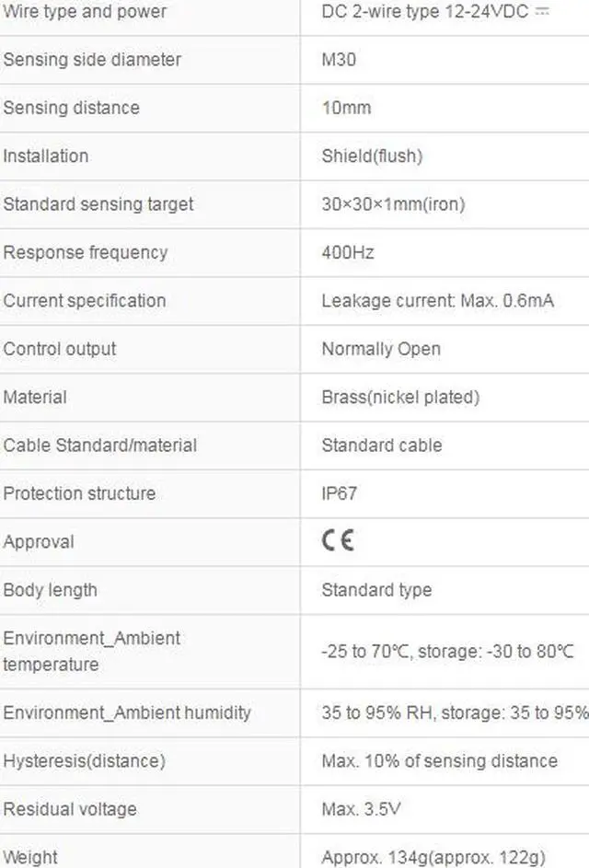
Task: Click the 400Hz response frequency value
Action: point(348,252)
